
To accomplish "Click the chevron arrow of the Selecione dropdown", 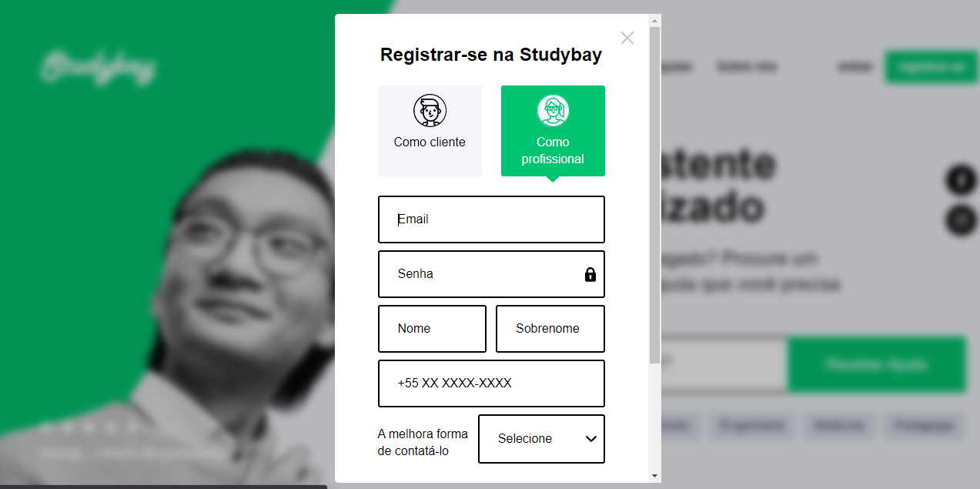I will point(591,439).
